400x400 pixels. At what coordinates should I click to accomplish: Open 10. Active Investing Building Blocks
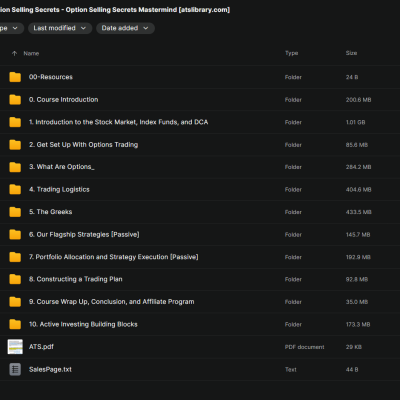click(x=83, y=324)
